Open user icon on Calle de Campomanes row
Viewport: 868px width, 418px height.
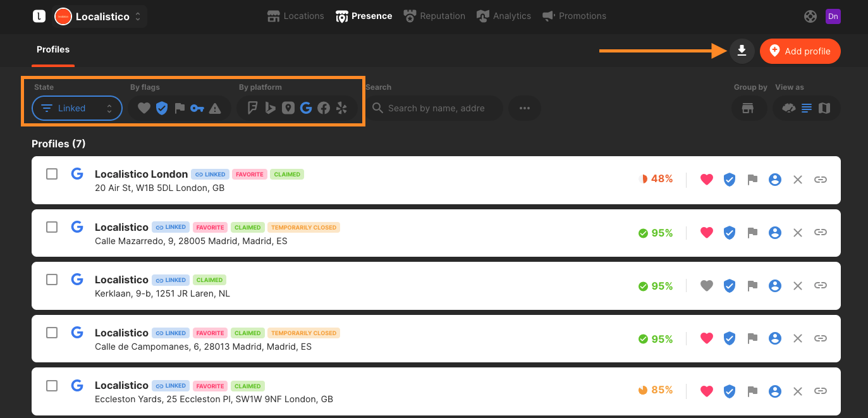775,338
